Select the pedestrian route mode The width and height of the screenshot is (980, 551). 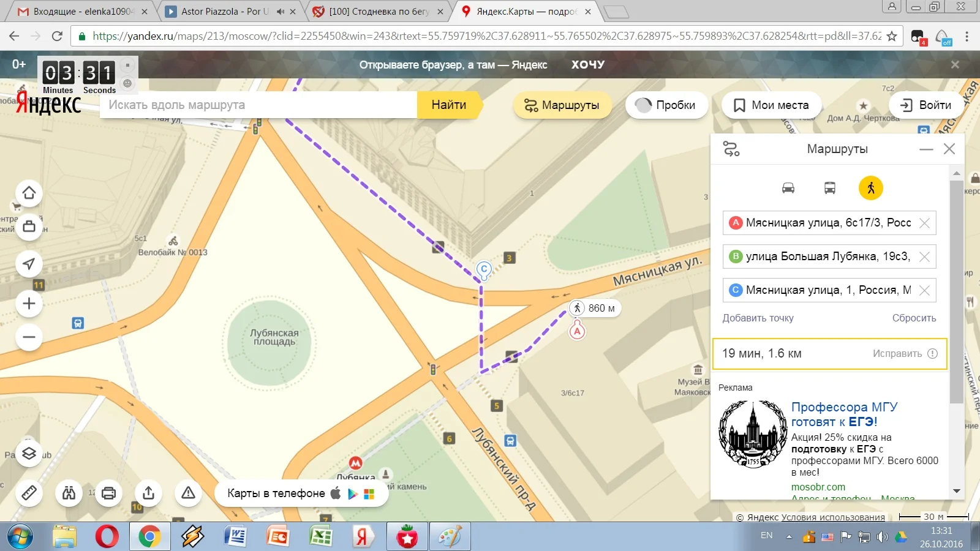point(871,188)
